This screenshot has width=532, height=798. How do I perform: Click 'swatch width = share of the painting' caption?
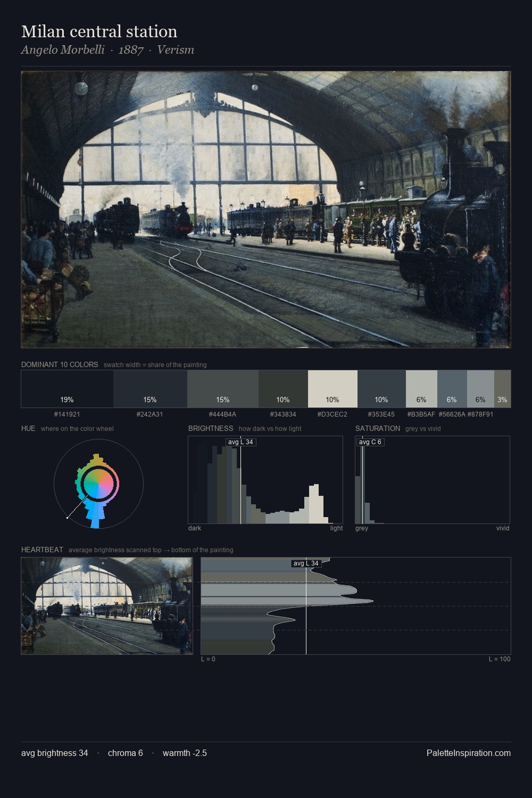[x=155, y=365]
